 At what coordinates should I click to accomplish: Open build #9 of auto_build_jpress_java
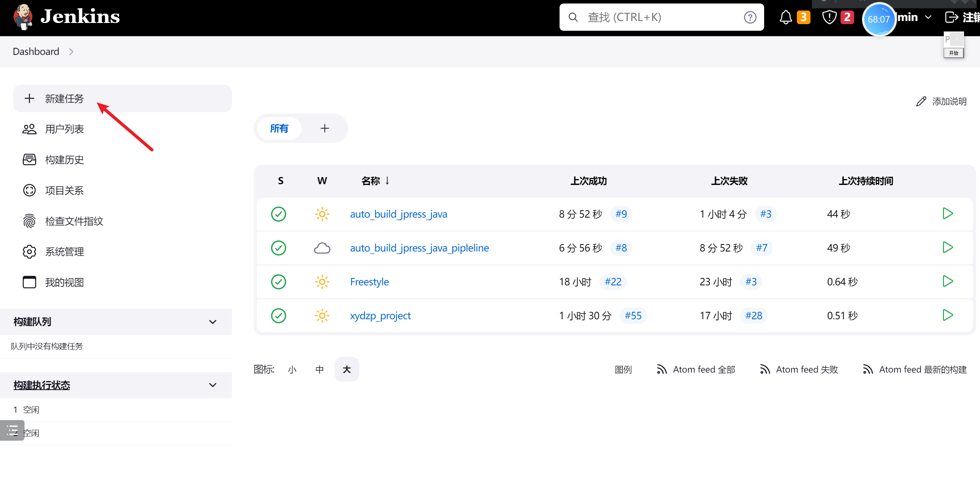click(621, 214)
